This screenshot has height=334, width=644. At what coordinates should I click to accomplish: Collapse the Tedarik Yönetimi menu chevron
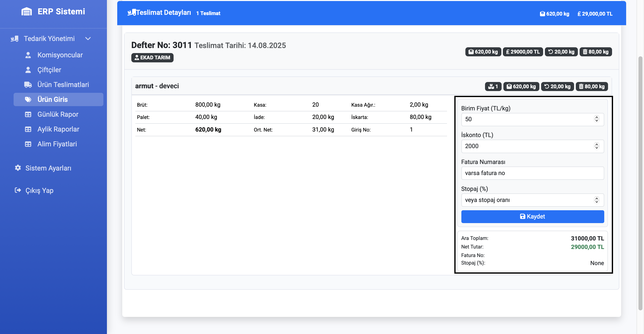(88, 39)
